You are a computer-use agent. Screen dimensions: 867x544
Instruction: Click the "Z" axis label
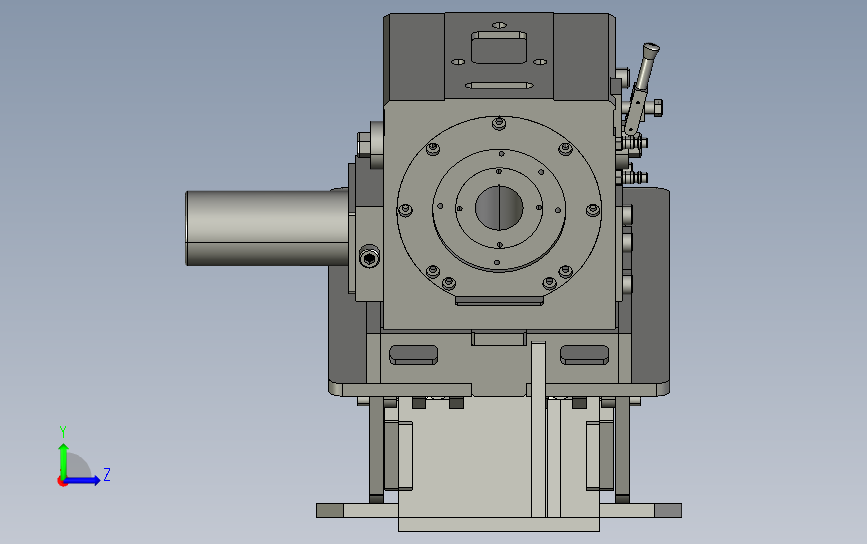[107, 474]
